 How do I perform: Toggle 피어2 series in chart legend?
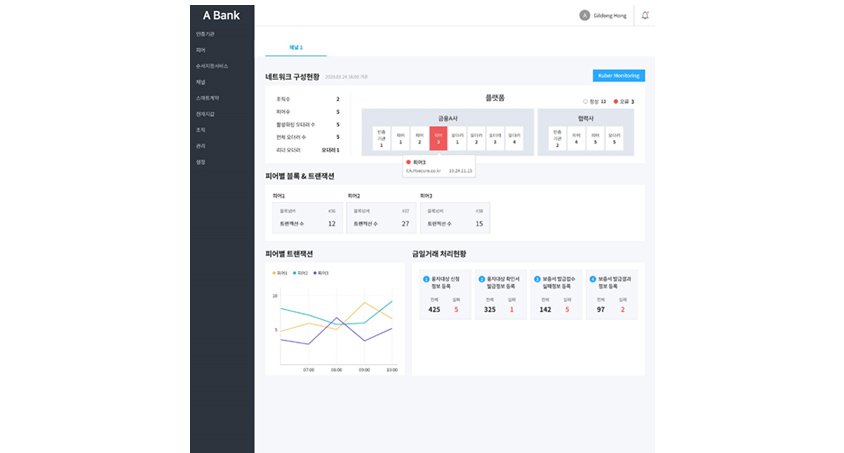[298, 272]
